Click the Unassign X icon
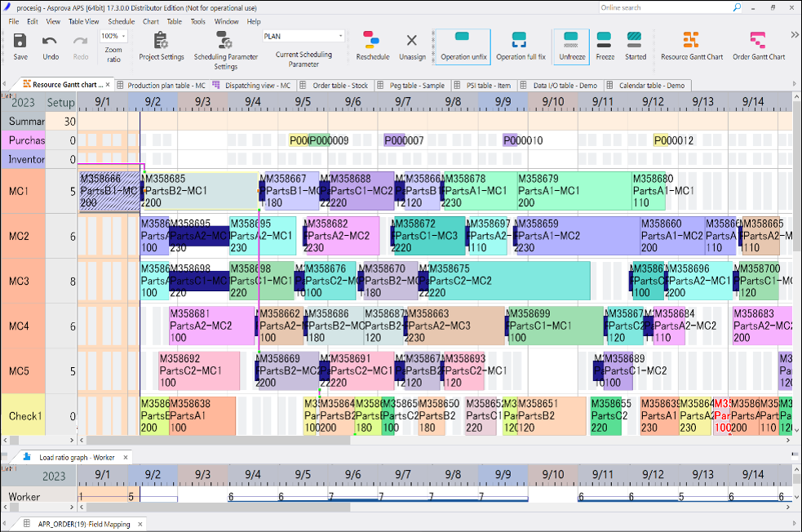 click(412, 41)
